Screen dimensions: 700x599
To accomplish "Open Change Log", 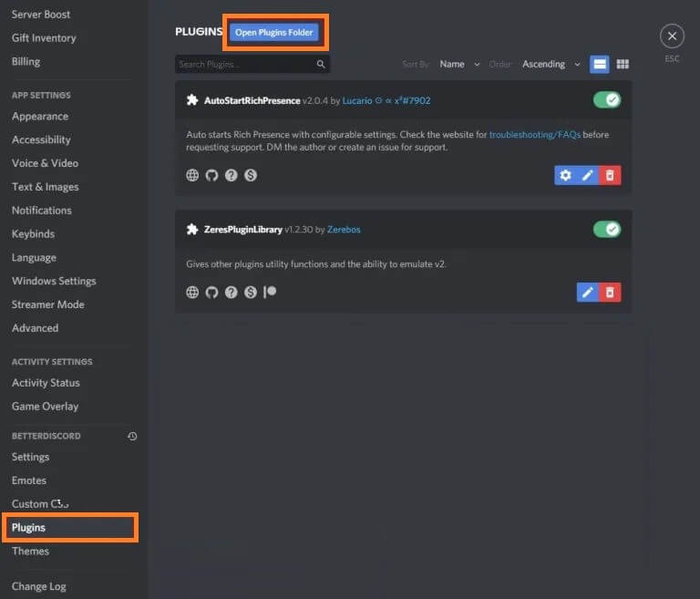I will tap(39, 586).
